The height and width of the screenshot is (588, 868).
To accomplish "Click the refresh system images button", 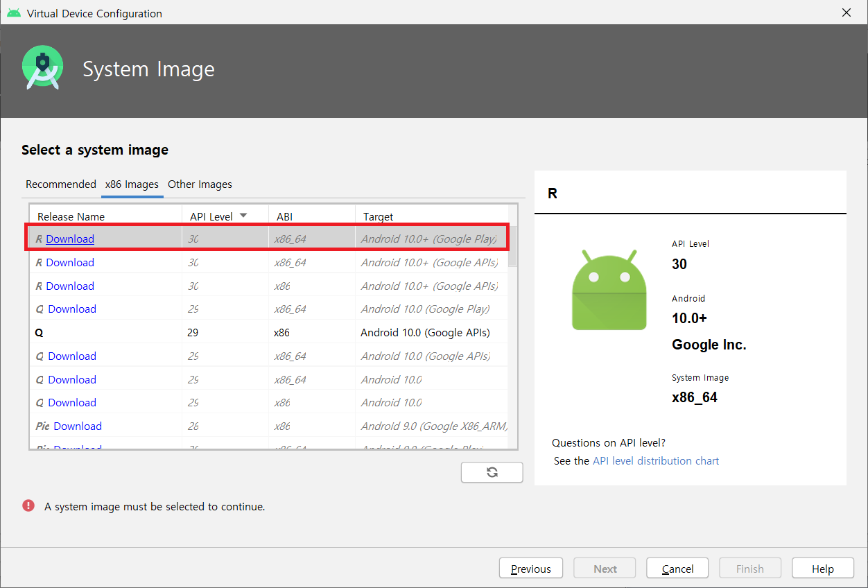I will (492, 472).
